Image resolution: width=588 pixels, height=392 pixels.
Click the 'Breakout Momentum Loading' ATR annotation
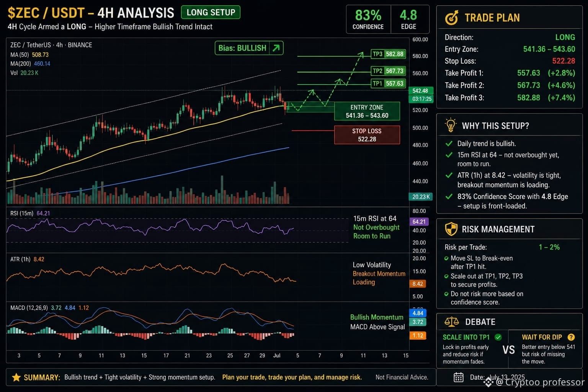point(379,278)
